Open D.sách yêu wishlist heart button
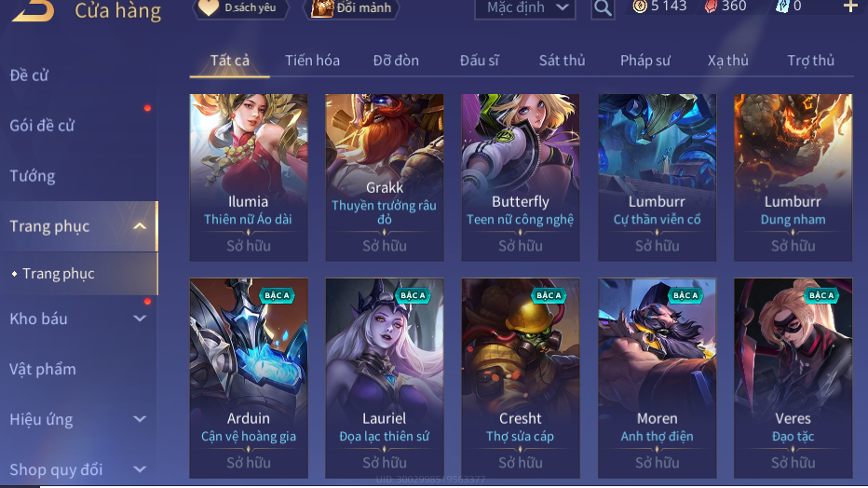This screenshot has width=868, height=488. point(241,7)
